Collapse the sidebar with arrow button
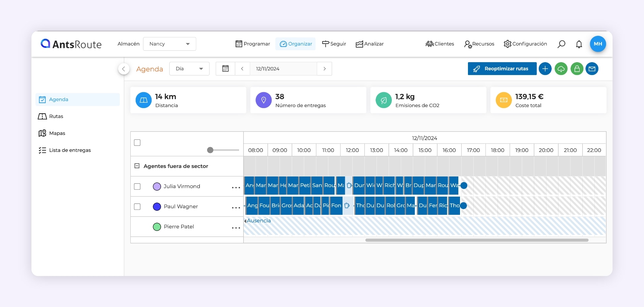 click(124, 69)
